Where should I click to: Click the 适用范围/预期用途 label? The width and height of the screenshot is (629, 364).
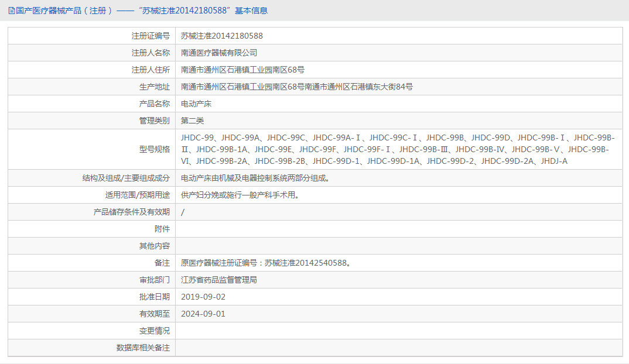(138, 195)
